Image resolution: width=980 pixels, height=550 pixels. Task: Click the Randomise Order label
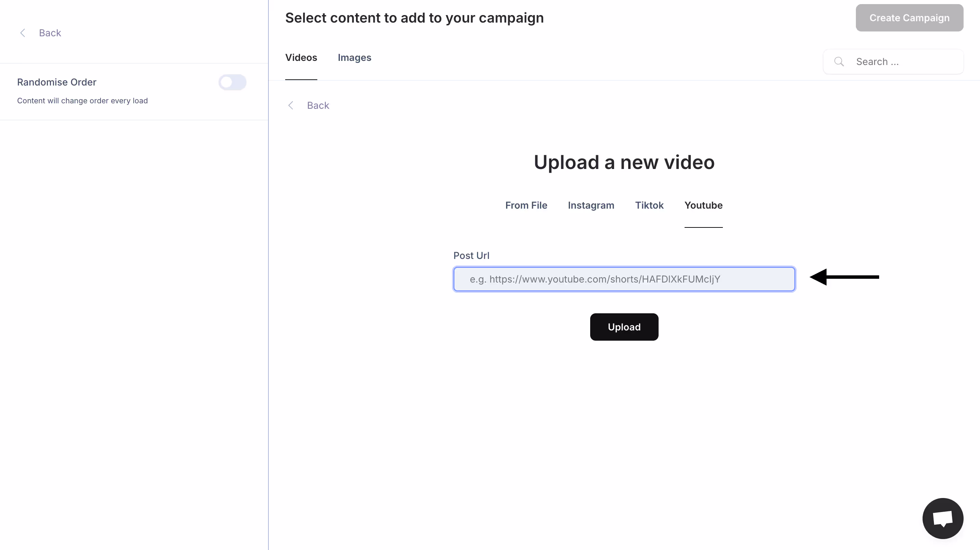click(57, 82)
